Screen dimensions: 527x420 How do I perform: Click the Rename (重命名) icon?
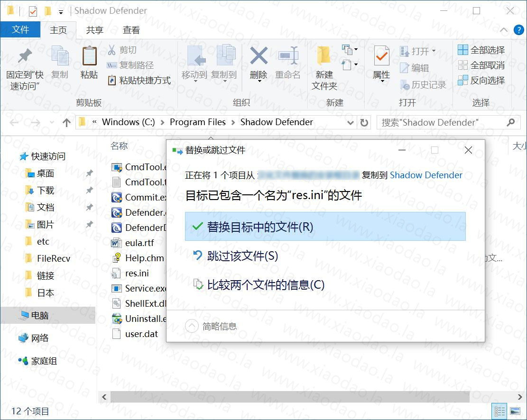[288, 55]
